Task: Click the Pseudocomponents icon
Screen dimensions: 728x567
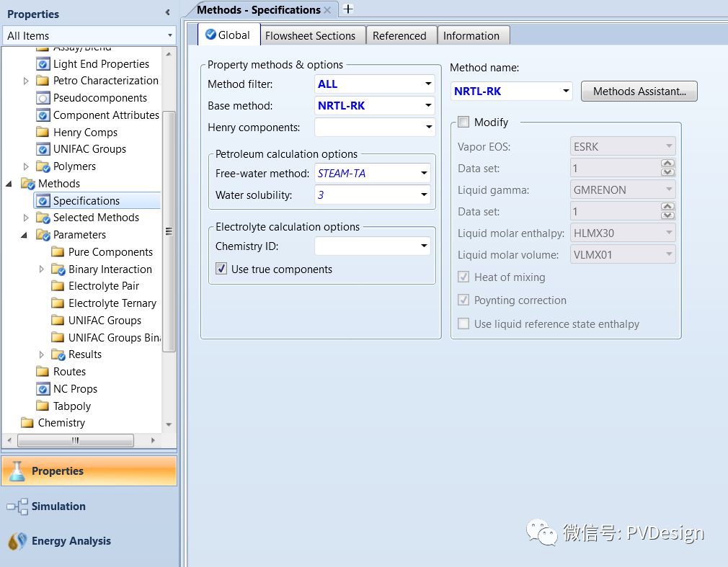Action: (43, 98)
